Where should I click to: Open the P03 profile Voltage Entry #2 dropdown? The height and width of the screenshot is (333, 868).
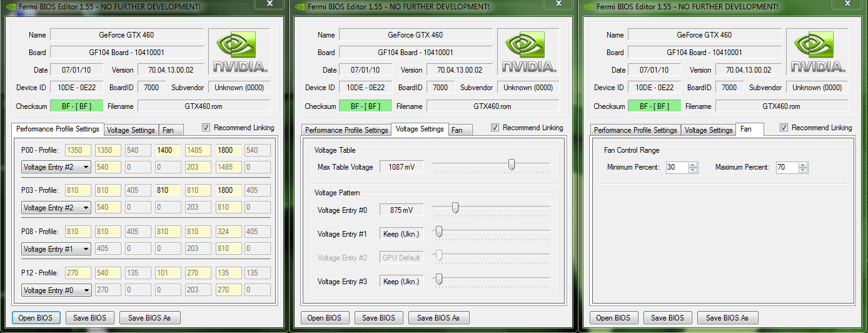click(x=56, y=207)
